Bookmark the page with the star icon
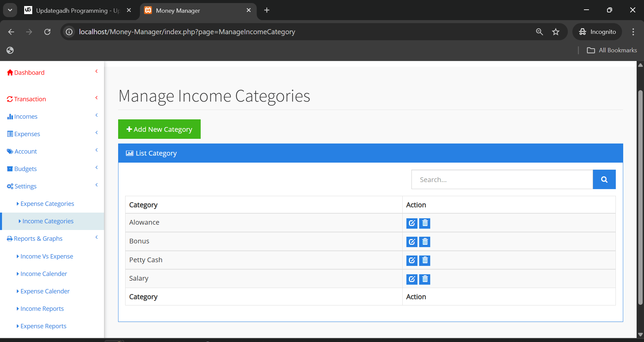Screen dimensions: 644x342 click(x=556, y=32)
